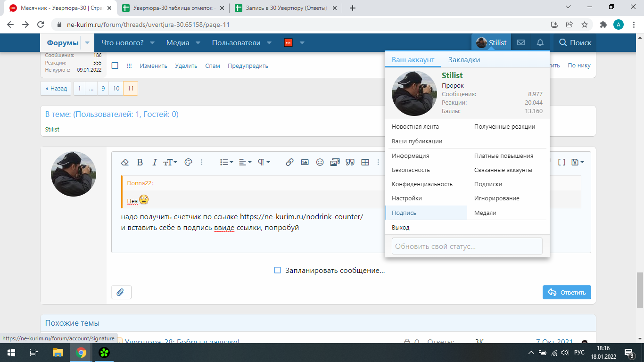Viewport: 644px width, 362px height.
Task: Open the Windows Start menu
Action: point(10,353)
